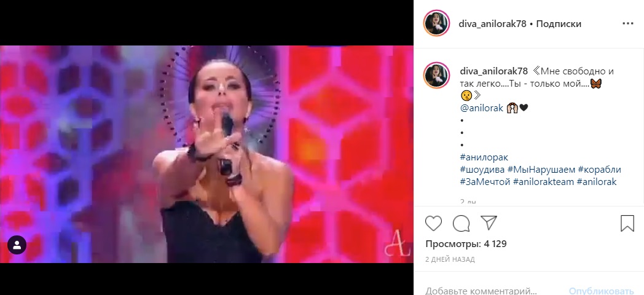Open the #анилорак hashtag
The width and height of the screenshot is (644, 295).
click(x=484, y=157)
